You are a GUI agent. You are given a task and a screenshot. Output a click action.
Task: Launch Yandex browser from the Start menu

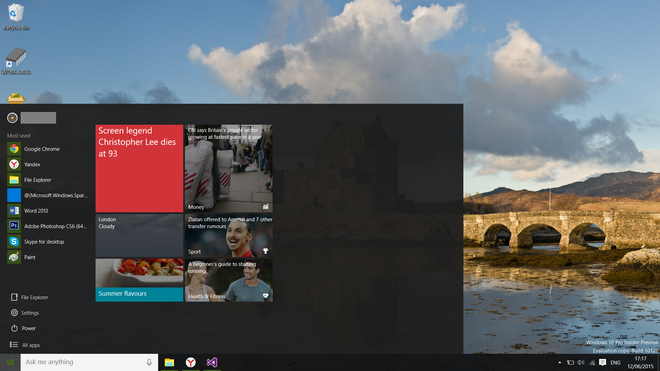(47, 164)
